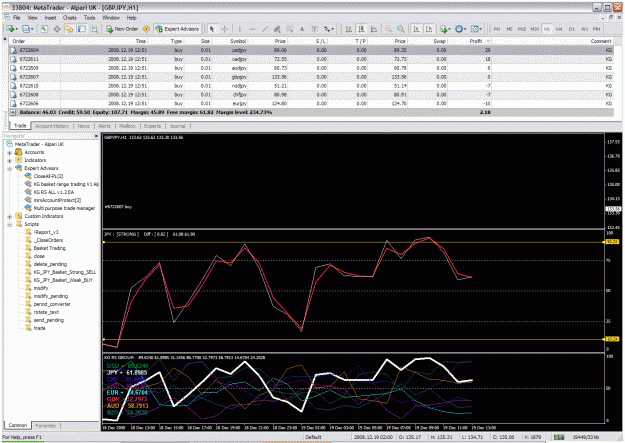Click the zoom out magnifier icon
The image size is (625, 443).
pyautogui.click(x=401, y=29)
